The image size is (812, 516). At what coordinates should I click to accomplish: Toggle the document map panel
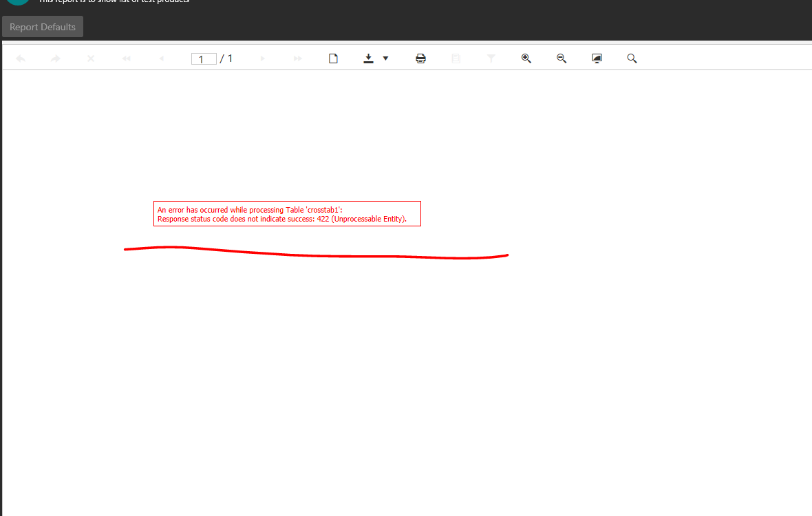coord(456,58)
